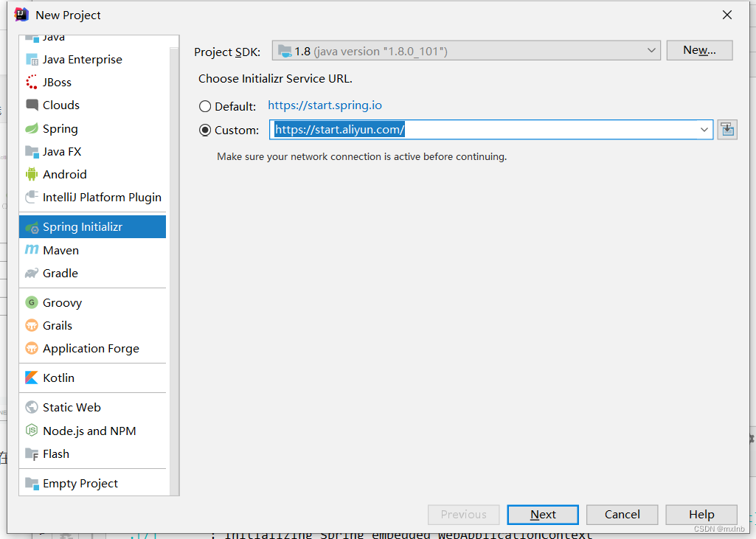
Task: Click the Gradle elephant icon
Action: click(x=32, y=273)
